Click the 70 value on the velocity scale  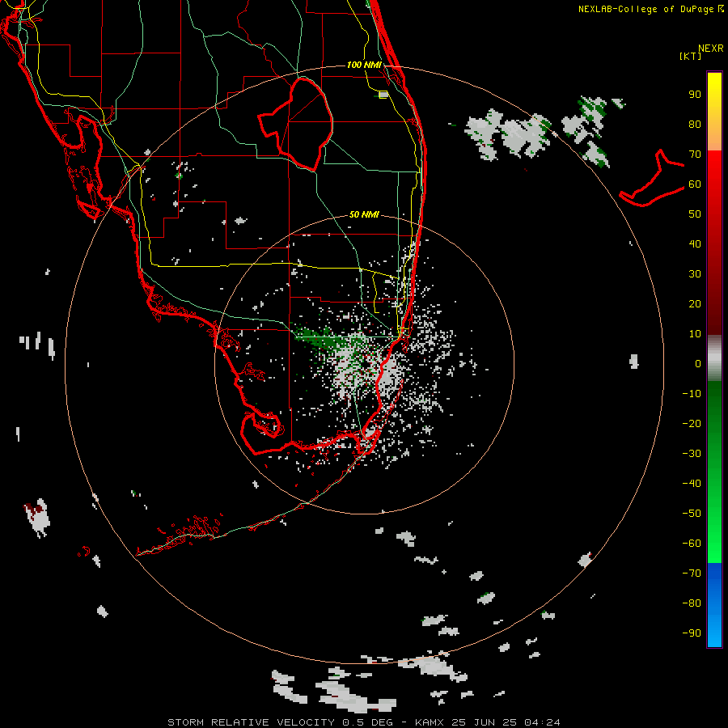click(x=695, y=154)
